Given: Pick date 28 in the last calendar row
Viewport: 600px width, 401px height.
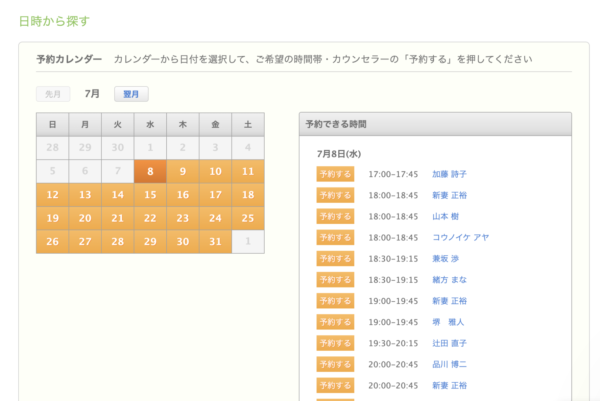Looking at the screenshot, I should 117,241.
